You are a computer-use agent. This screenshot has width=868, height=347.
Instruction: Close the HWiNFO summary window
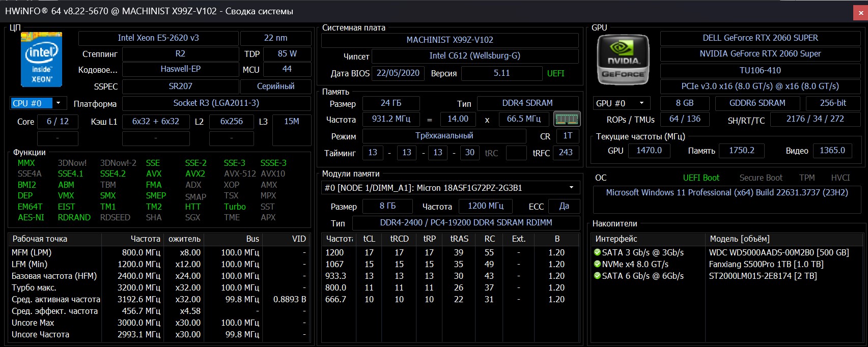(860, 13)
